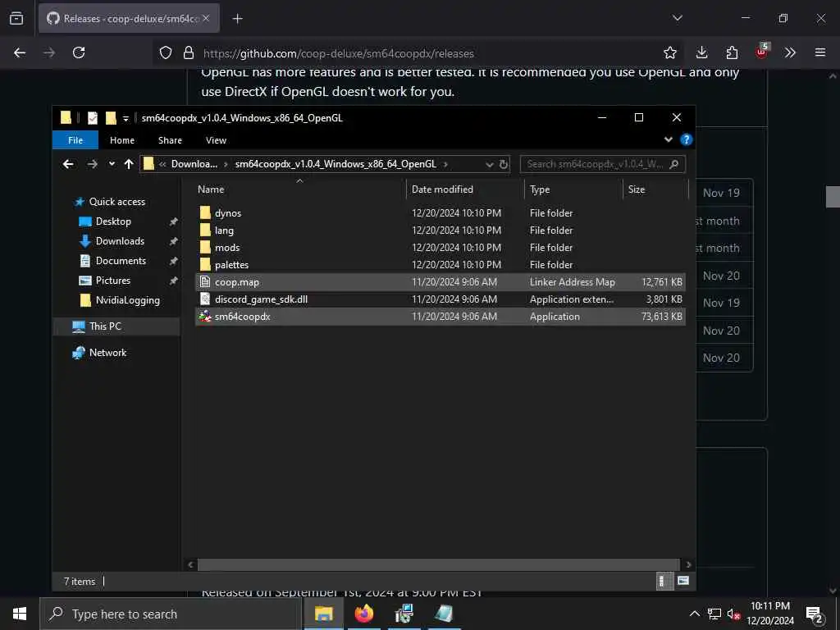Select Network in navigation pane

pos(107,353)
